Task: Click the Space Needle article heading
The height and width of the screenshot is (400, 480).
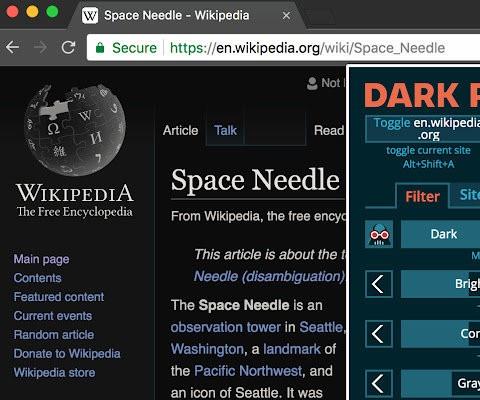Action: point(255,180)
